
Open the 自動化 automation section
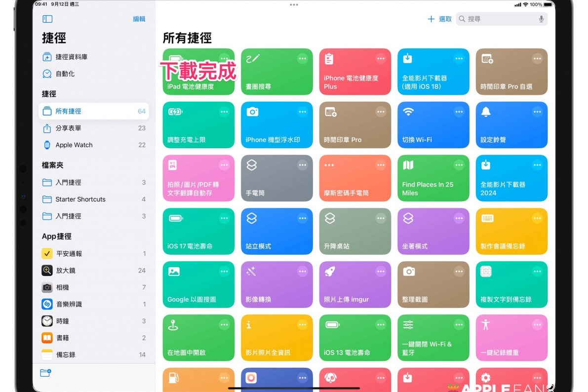65,74
